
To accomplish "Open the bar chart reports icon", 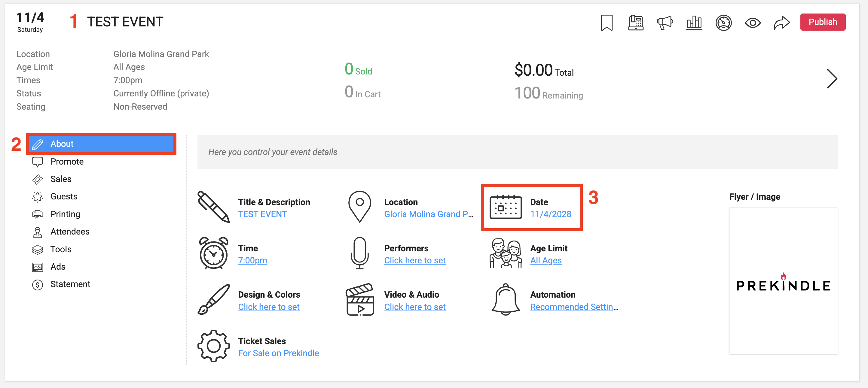I will [694, 23].
